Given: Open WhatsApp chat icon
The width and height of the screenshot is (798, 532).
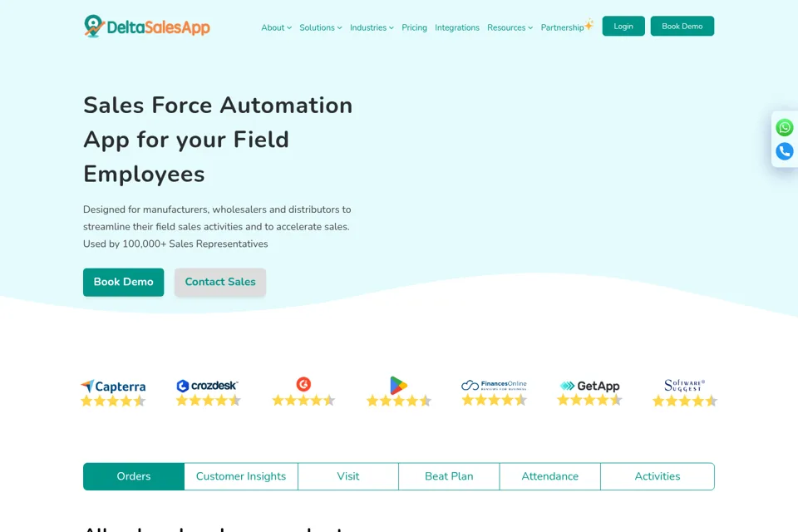Looking at the screenshot, I should 784,127.
